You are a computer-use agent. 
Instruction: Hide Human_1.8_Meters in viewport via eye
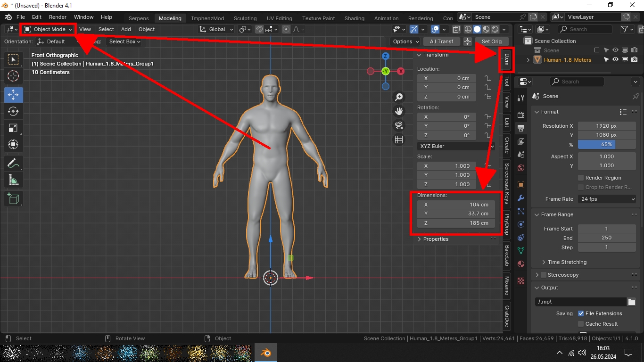[615, 60]
